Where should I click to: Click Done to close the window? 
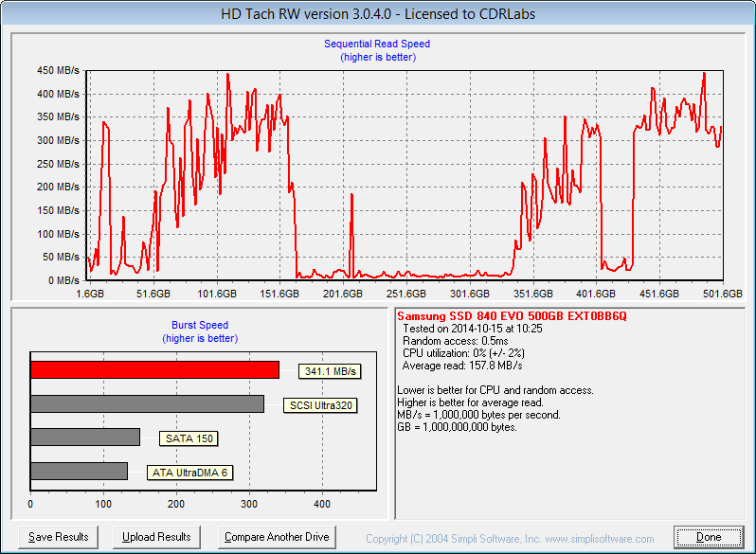[x=709, y=537]
